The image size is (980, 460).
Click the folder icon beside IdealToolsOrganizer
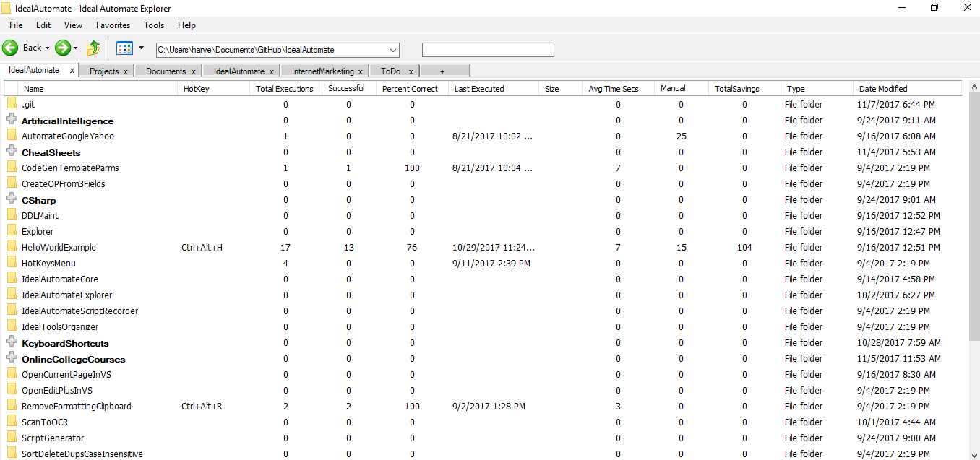click(12, 326)
